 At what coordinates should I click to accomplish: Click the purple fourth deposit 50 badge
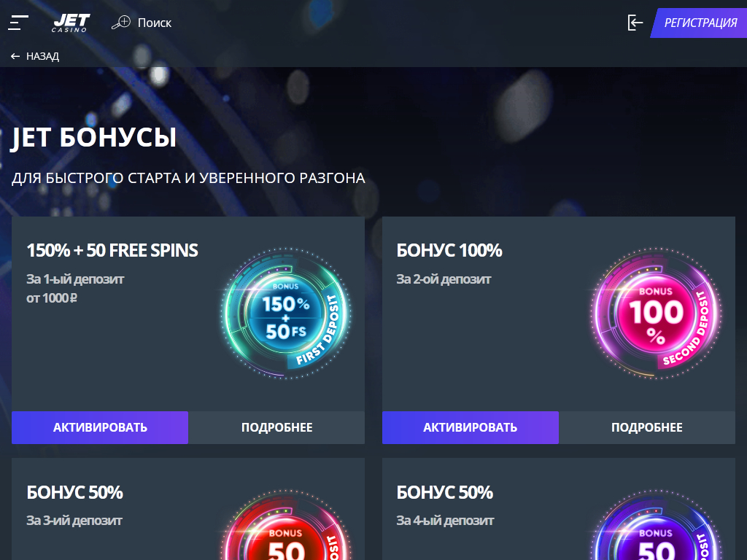pos(656,524)
